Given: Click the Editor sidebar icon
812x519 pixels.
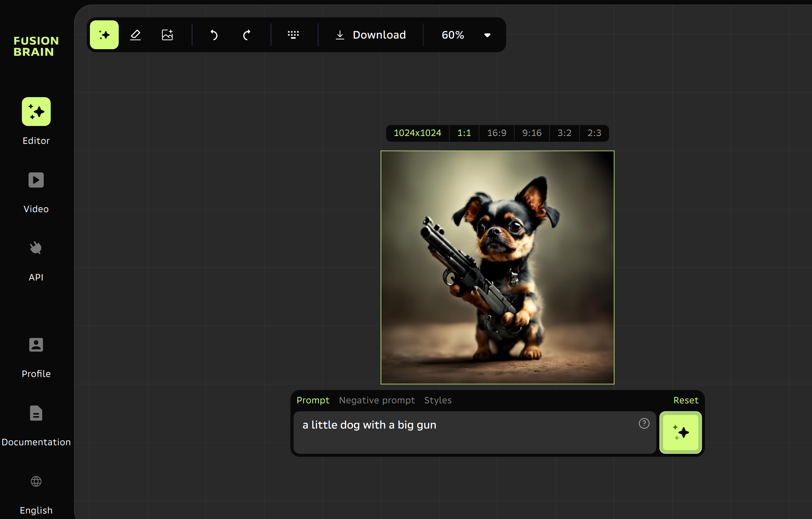Looking at the screenshot, I should 36,112.
